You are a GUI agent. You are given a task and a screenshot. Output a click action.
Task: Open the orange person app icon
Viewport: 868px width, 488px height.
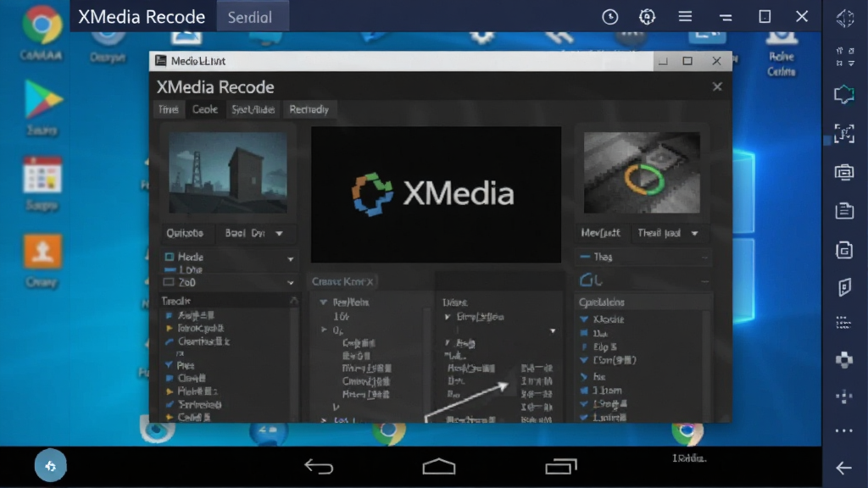(x=42, y=251)
